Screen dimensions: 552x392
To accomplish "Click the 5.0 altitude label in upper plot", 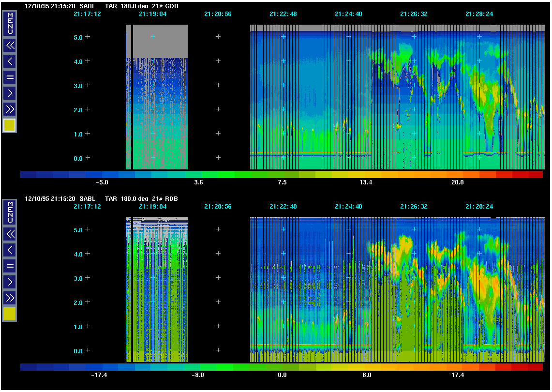I will click(x=78, y=37).
